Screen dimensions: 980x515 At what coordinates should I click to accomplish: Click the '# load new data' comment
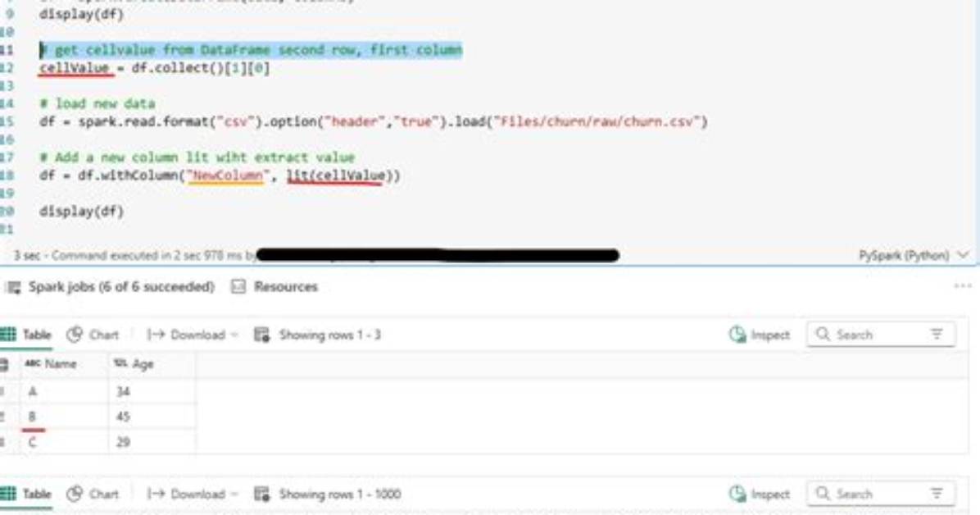point(97,103)
